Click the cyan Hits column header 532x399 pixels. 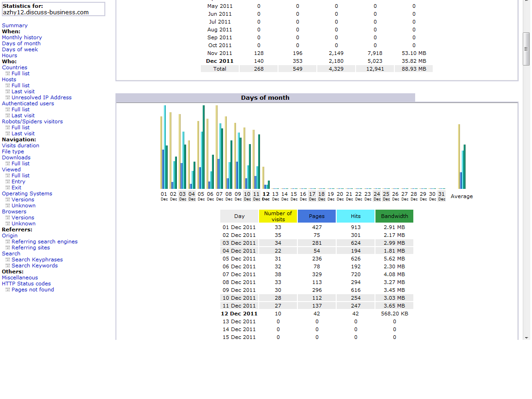click(x=356, y=216)
